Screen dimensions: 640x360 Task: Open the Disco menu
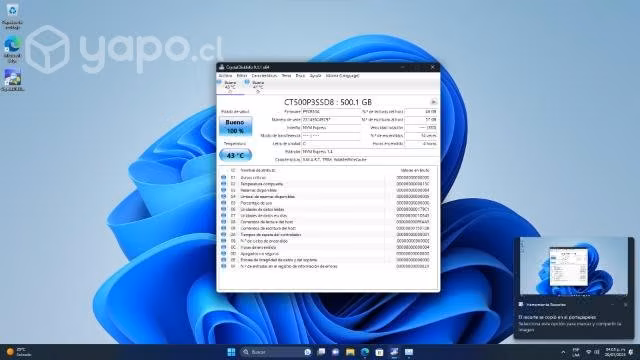click(300, 76)
